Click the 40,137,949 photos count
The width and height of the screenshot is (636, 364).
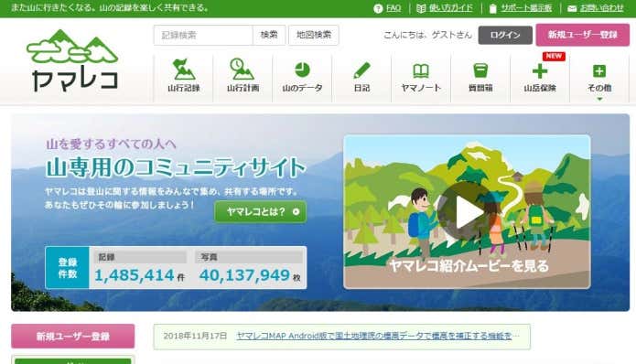(x=244, y=275)
